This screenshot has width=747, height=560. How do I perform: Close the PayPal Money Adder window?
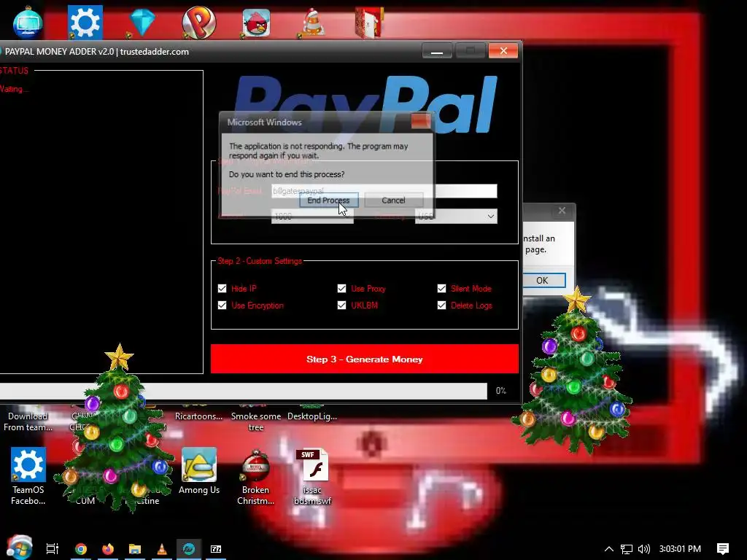click(503, 51)
